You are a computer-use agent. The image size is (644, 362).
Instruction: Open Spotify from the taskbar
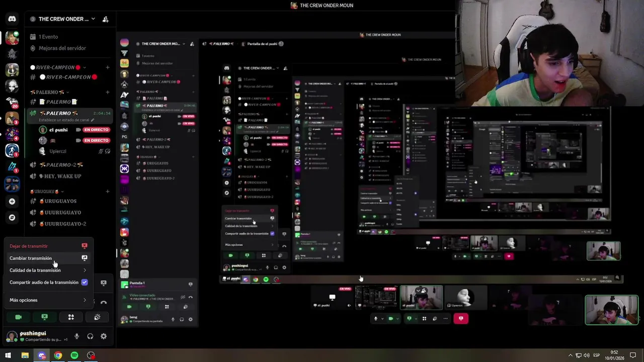tap(74, 355)
